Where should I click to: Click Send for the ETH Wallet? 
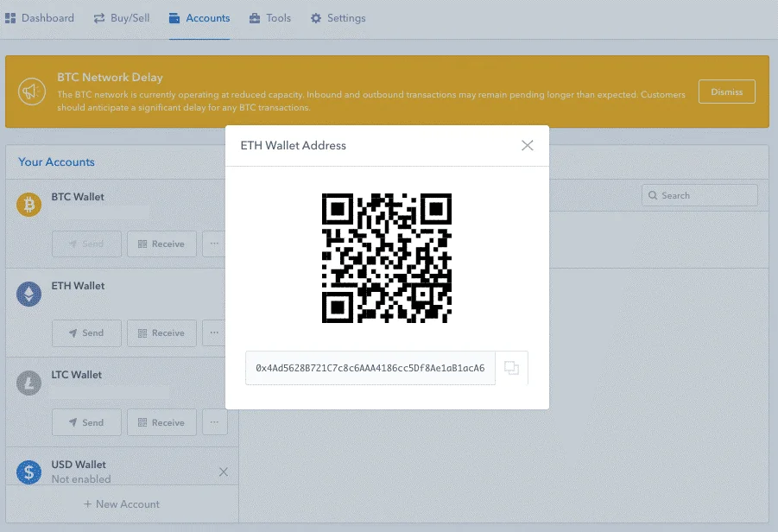[86, 333]
